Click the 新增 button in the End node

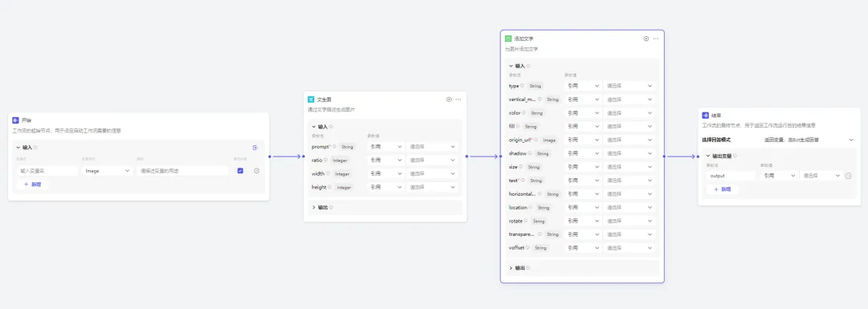tap(722, 189)
